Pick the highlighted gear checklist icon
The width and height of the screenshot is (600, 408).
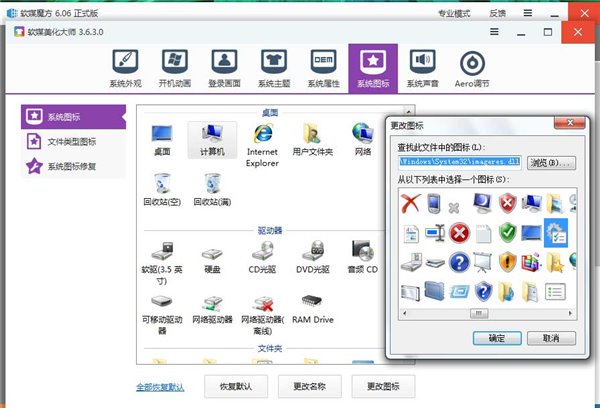click(x=556, y=233)
